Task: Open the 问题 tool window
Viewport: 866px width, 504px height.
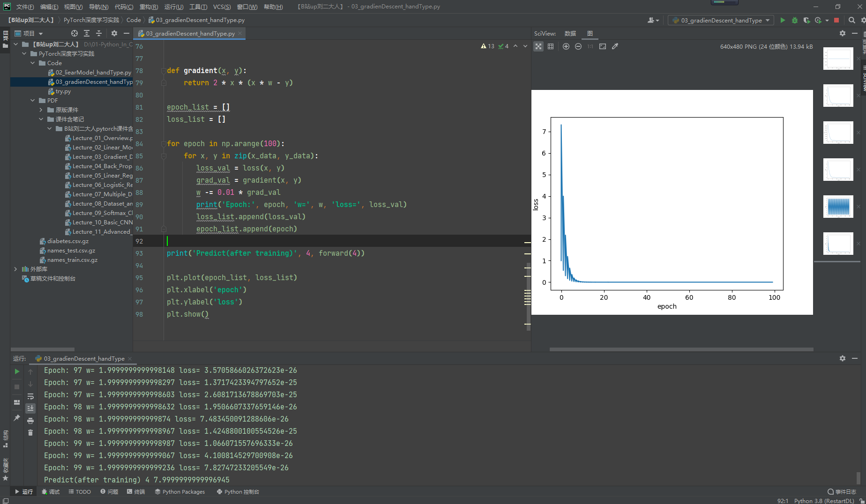Action: point(109,492)
